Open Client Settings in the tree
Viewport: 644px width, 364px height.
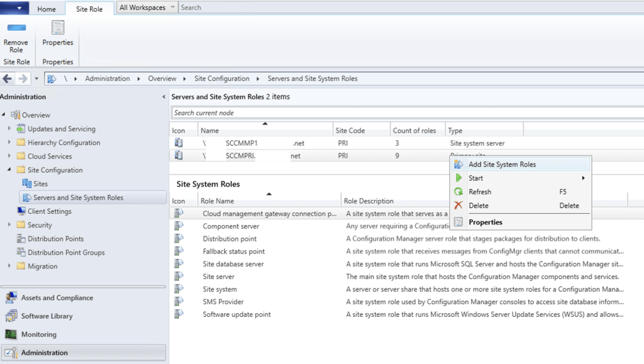[49, 211]
